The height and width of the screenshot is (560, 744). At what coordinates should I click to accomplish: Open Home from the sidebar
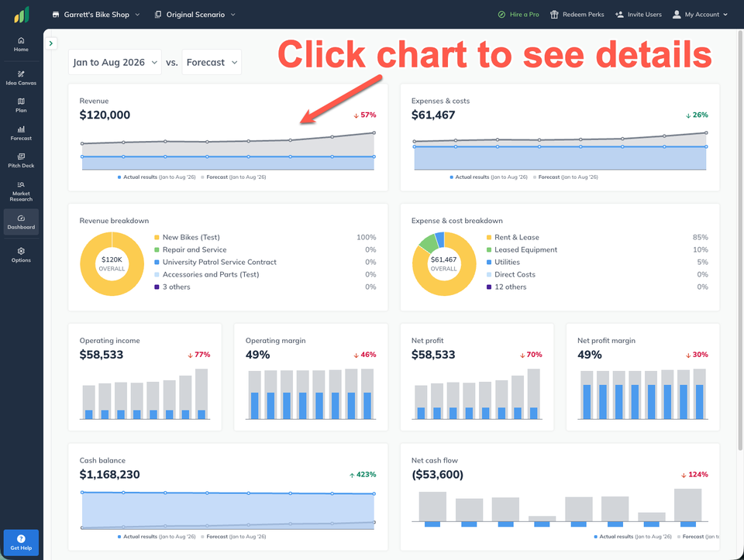[21, 44]
